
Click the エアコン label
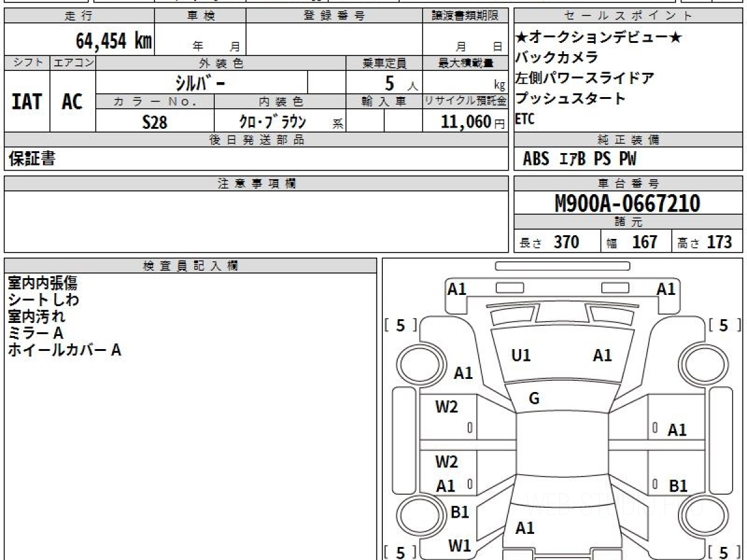click(73, 63)
